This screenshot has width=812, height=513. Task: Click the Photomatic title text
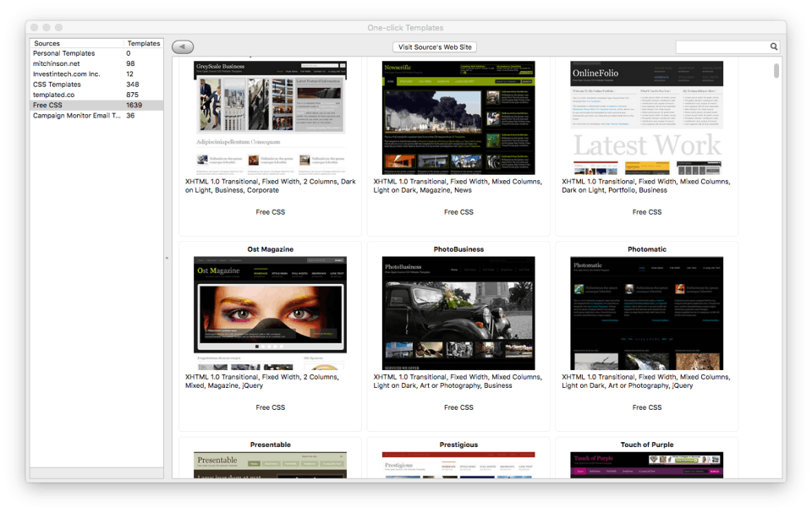(647, 249)
